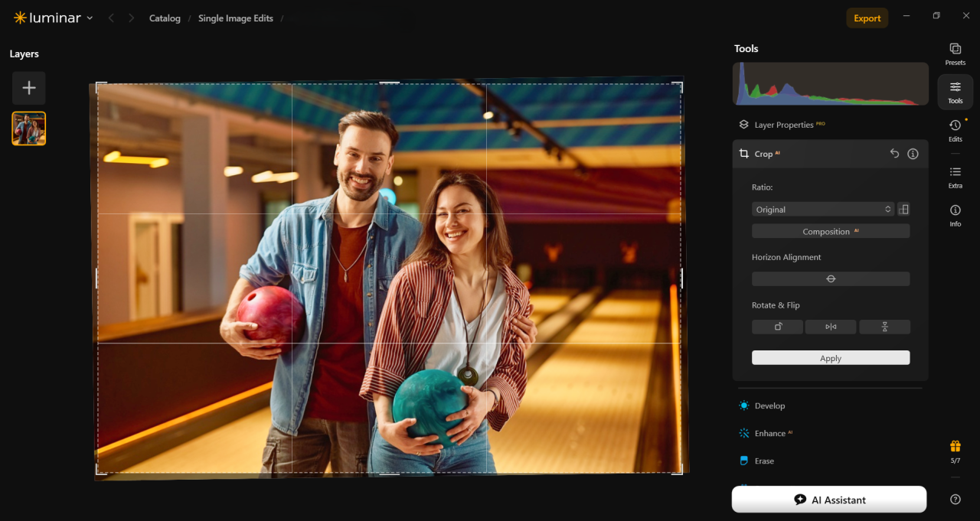
Task: Switch to the Tools tab
Action: (955, 92)
